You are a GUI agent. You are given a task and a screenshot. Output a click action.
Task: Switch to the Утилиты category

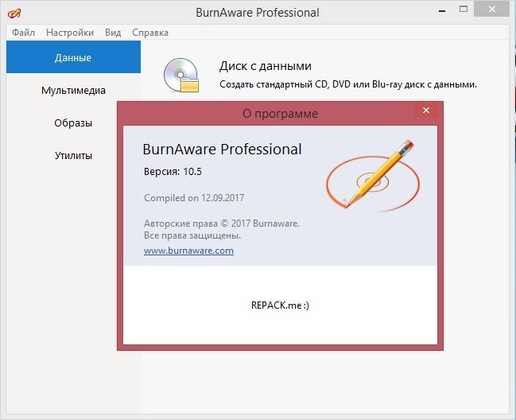click(x=73, y=155)
